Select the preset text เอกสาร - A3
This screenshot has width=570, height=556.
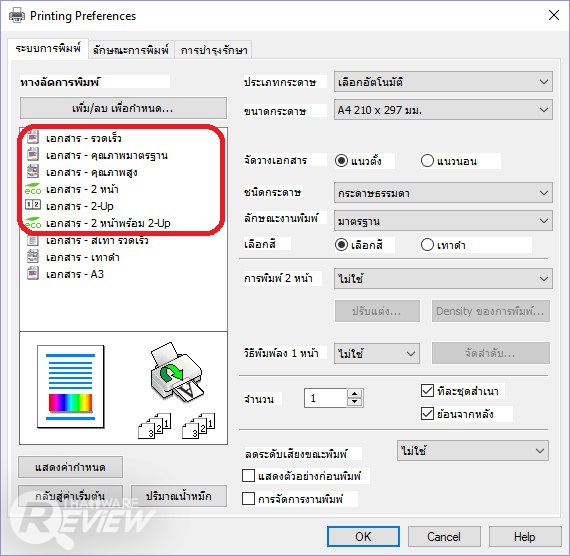tap(75, 274)
